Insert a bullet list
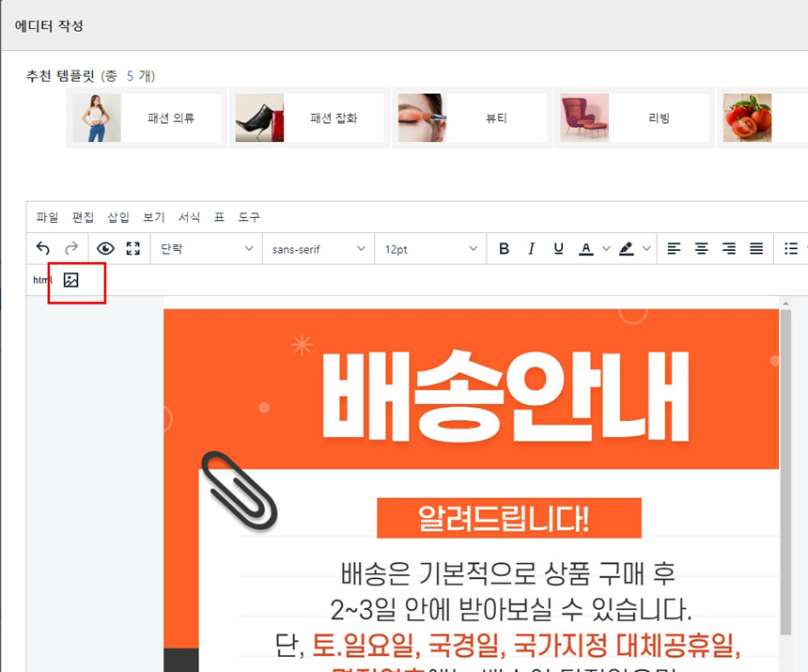Viewport: 808px width, 672px height. [x=791, y=248]
